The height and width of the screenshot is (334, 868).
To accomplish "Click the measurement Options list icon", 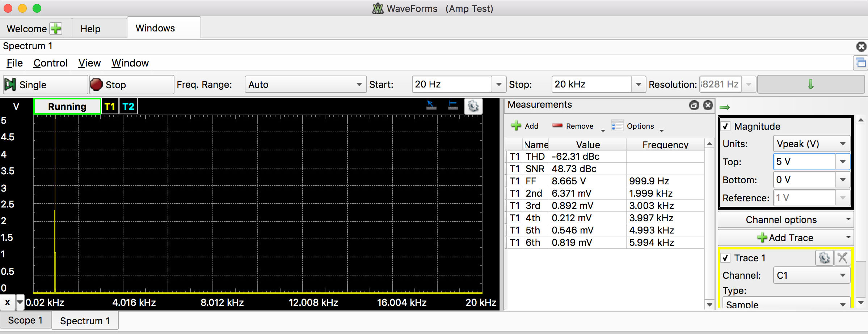I will click(617, 126).
